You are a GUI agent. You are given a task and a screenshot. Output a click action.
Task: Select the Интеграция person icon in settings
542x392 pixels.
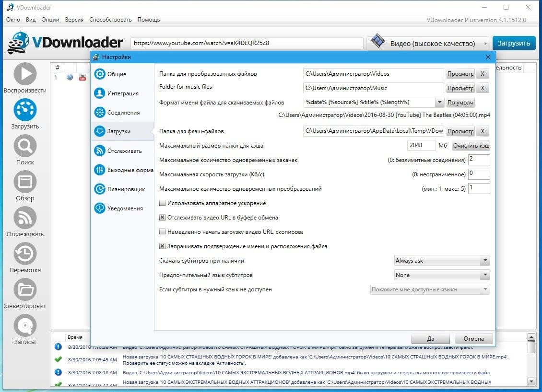pyautogui.click(x=100, y=93)
